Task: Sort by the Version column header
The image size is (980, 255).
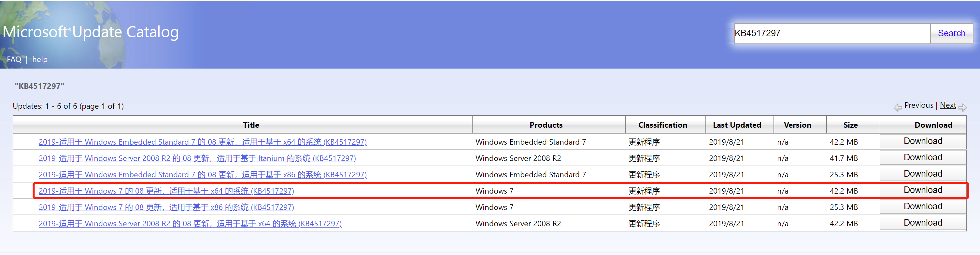Action: [797, 125]
